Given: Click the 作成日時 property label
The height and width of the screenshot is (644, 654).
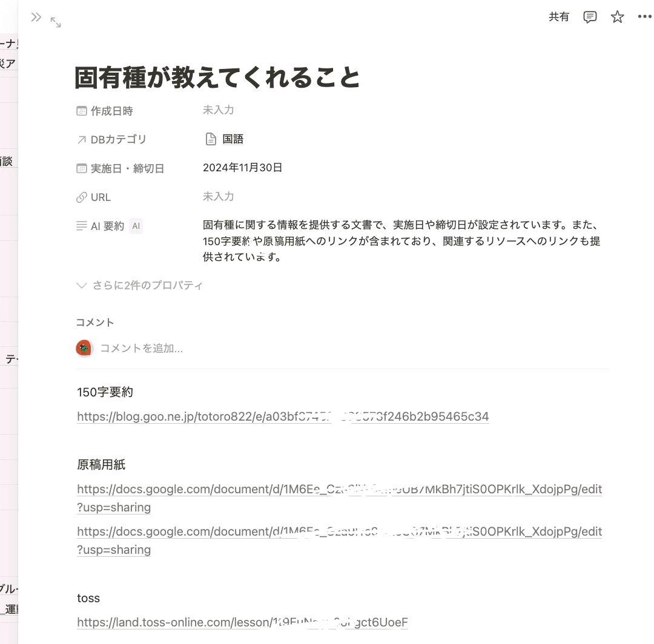Looking at the screenshot, I should [112, 111].
